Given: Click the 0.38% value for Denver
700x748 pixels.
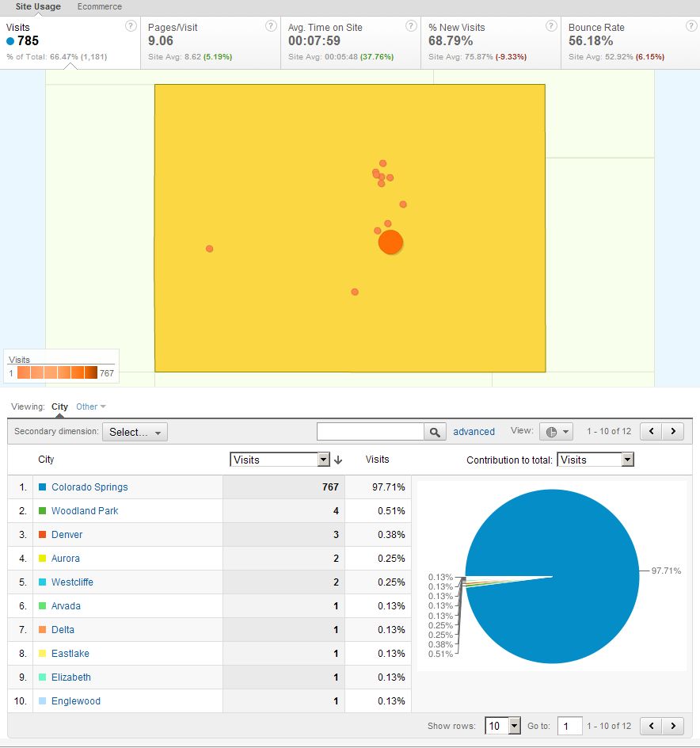Looking at the screenshot, I should 391,535.
